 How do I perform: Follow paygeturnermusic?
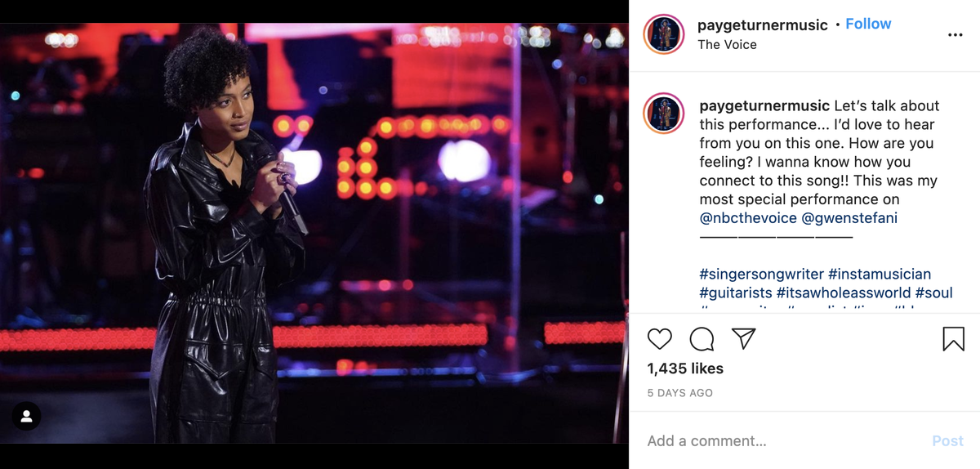pyautogui.click(x=868, y=24)
